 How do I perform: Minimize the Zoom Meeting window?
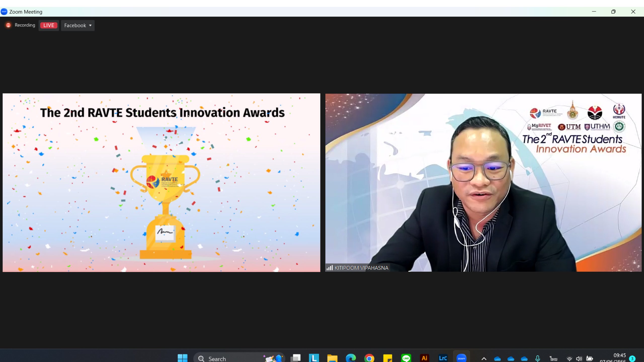(594, 12)
